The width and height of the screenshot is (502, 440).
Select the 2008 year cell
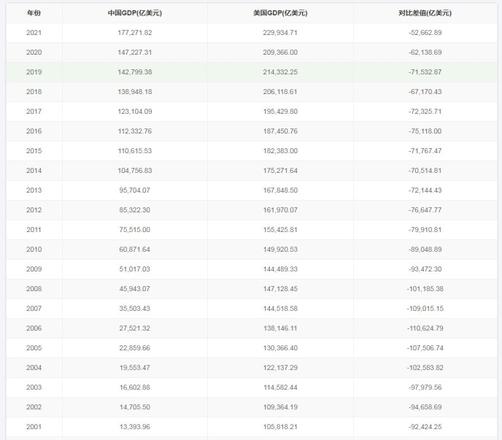34,289
